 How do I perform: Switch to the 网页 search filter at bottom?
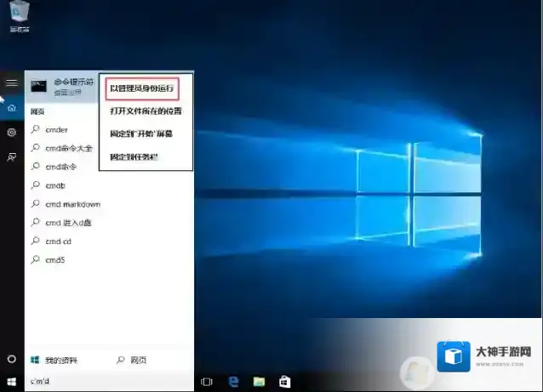coord(132,361)
